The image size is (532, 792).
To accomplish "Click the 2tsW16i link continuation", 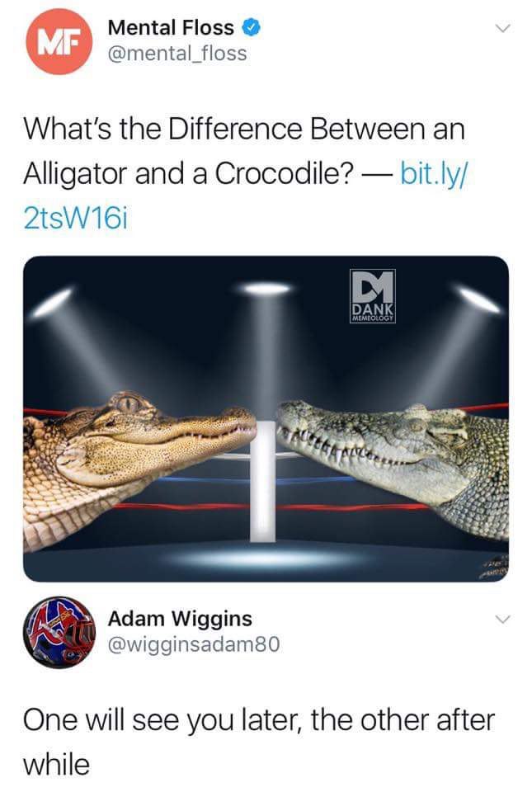I will coord(75,218).
